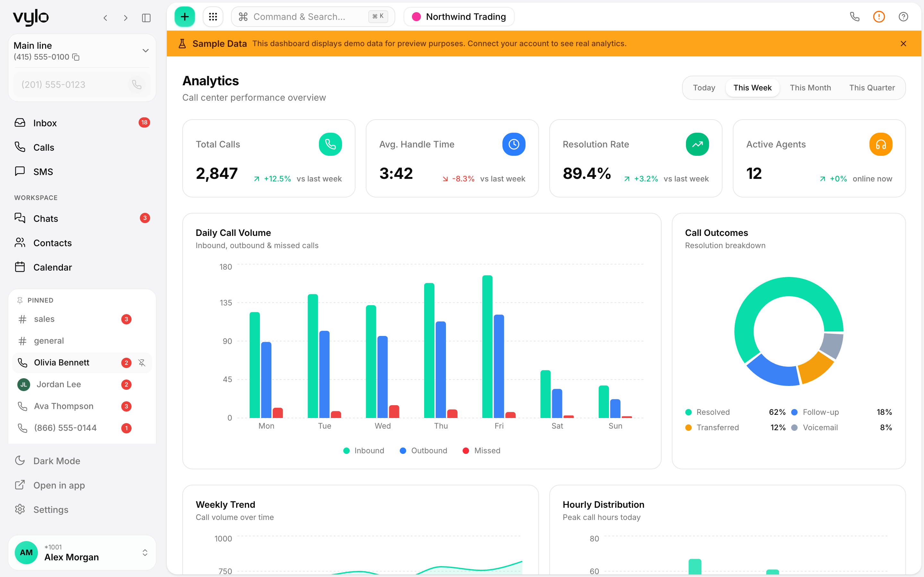Open the apps grid menu icon

pos(213,17)
